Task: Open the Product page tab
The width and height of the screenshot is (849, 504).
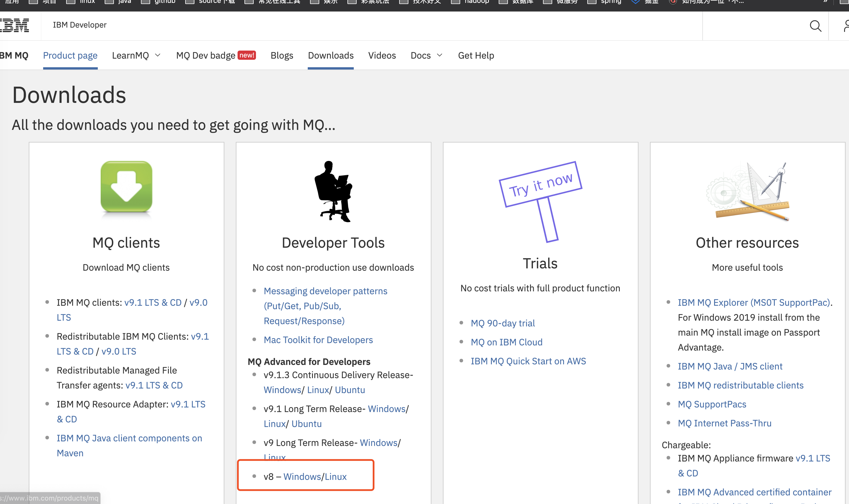Action: coord(70,55)
